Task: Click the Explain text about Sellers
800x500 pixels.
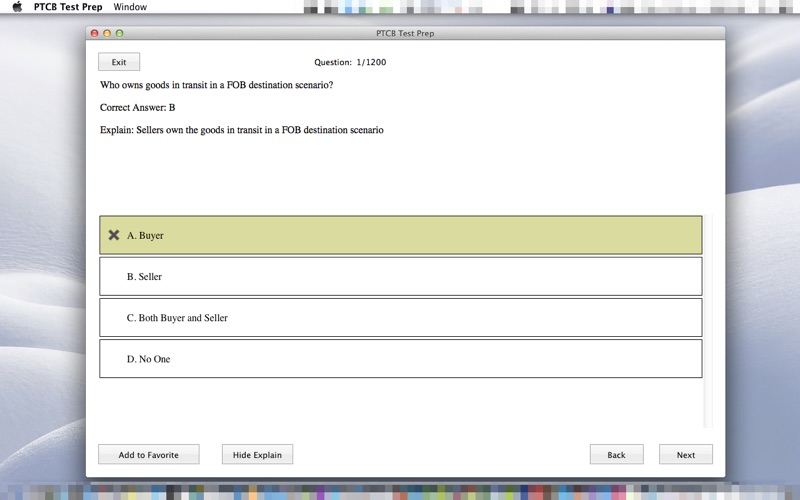Action: [x=241, y=130]
